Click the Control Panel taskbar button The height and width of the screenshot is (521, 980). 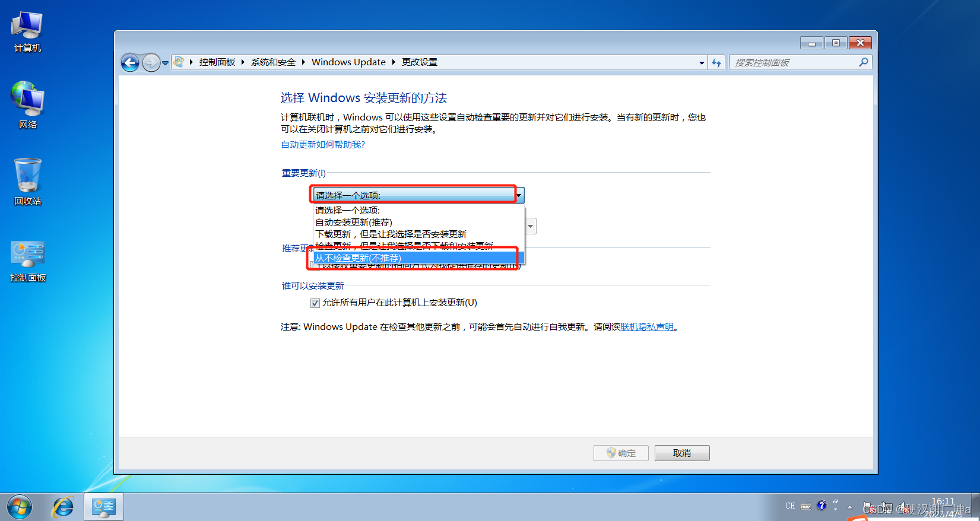coord(104,507)
